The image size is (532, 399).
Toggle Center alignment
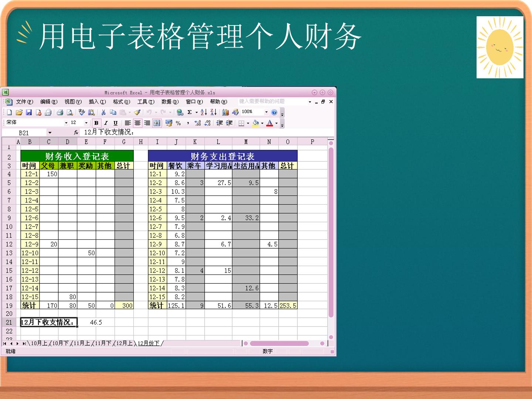point(137,123)
